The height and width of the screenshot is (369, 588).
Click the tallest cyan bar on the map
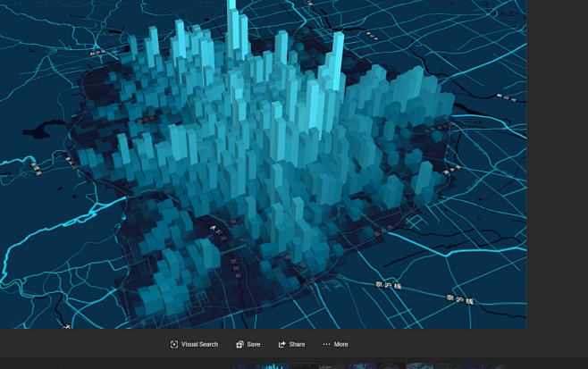click(234, 27)
